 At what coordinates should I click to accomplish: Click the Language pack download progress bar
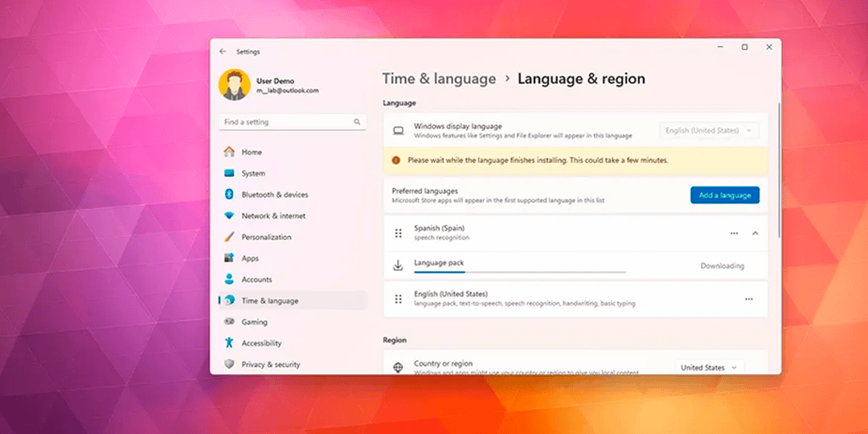519,272
